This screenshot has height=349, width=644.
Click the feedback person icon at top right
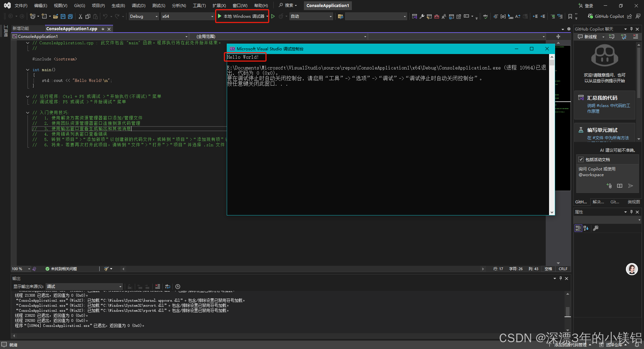click(x=638, y=16)
